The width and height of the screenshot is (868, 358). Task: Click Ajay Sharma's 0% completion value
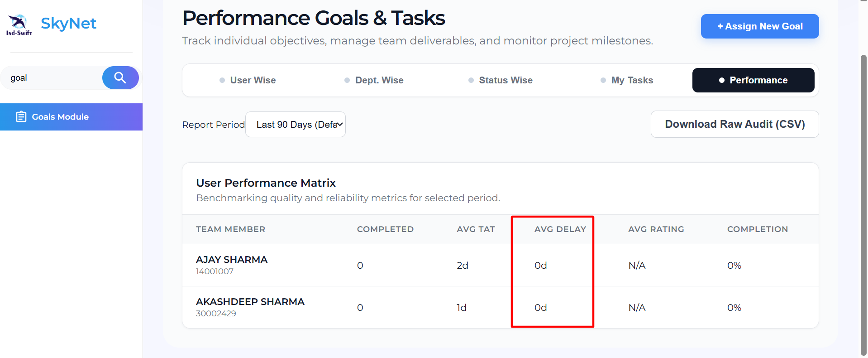coord(734,266)
